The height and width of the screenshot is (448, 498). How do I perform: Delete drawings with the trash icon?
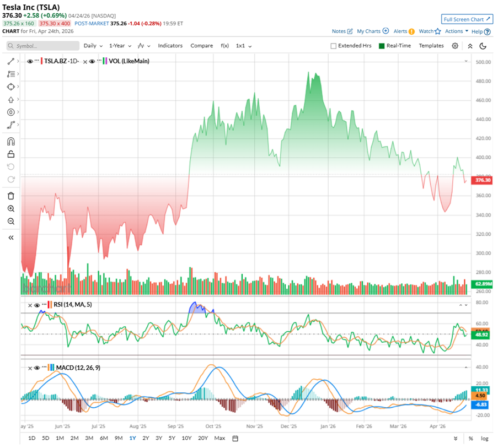[x=11, y=196]
